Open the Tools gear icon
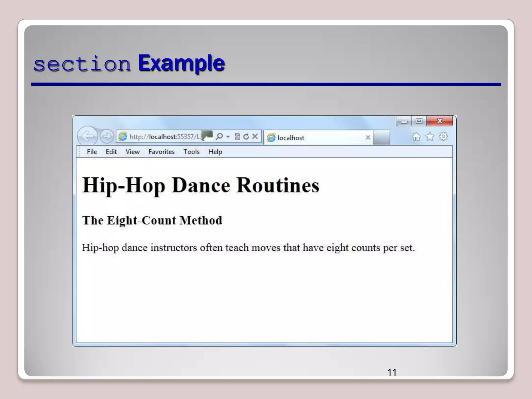 pyautogui.click(x=443, y=136)
